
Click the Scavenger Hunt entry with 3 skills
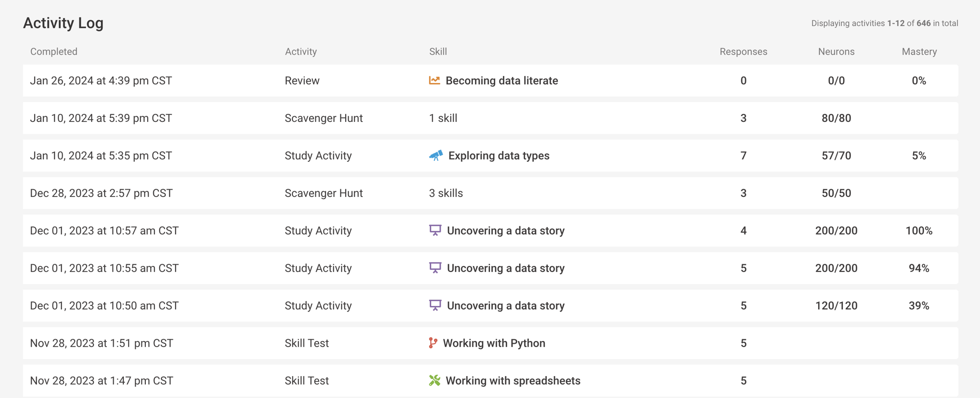(323, 193)
